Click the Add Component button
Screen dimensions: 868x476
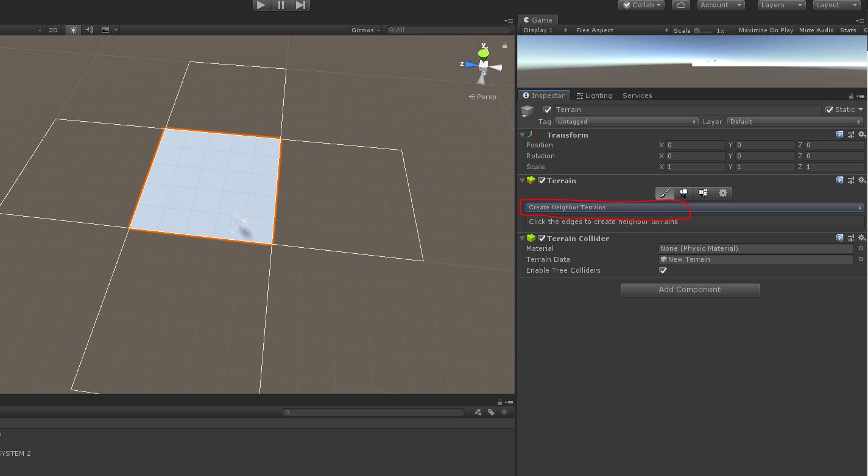click(690, 290)
